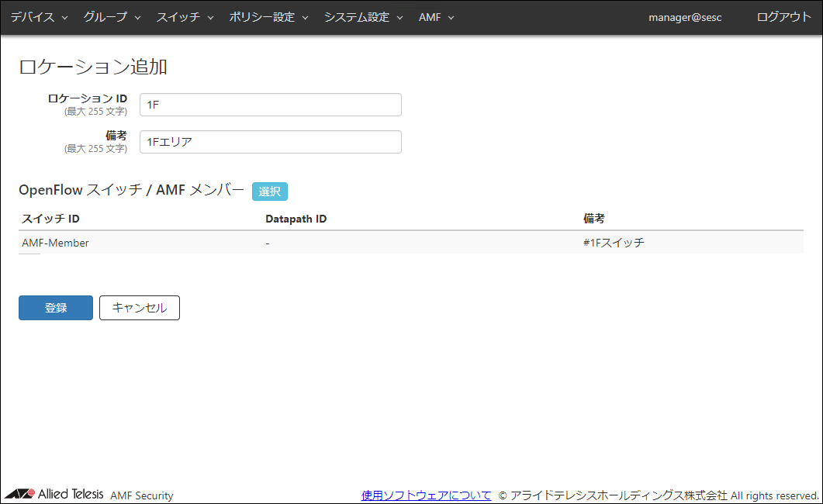Click the スイッチ ID column header

click(x=50, y=219)
